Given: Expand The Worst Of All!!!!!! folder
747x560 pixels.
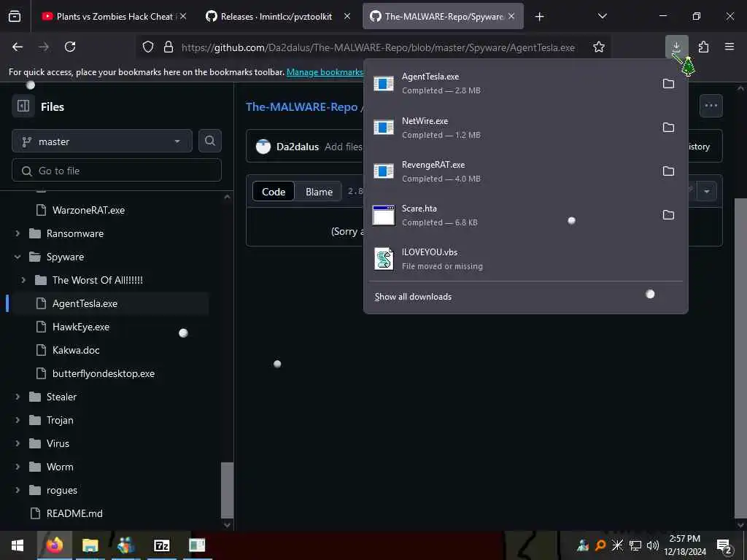Looking at the screenshot, I should click(23, 280).
